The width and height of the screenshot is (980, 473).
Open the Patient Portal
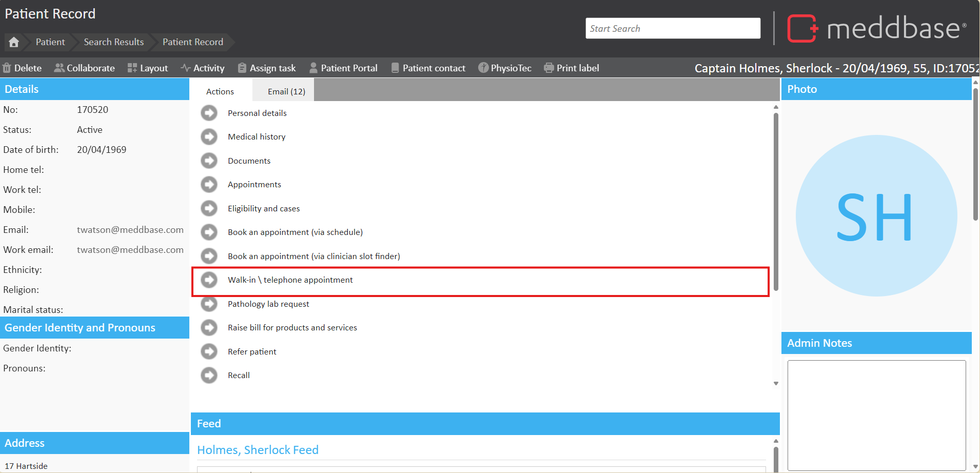[343, 68]
